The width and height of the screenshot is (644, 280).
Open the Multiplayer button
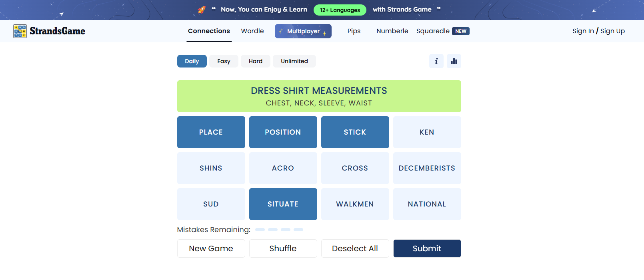click(x=303, y=31)
